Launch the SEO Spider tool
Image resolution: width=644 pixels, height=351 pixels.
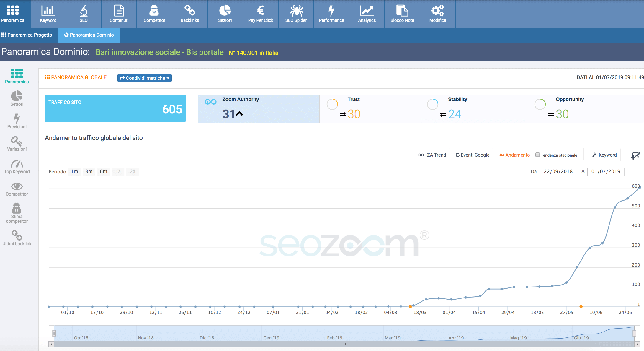(296, 14)
